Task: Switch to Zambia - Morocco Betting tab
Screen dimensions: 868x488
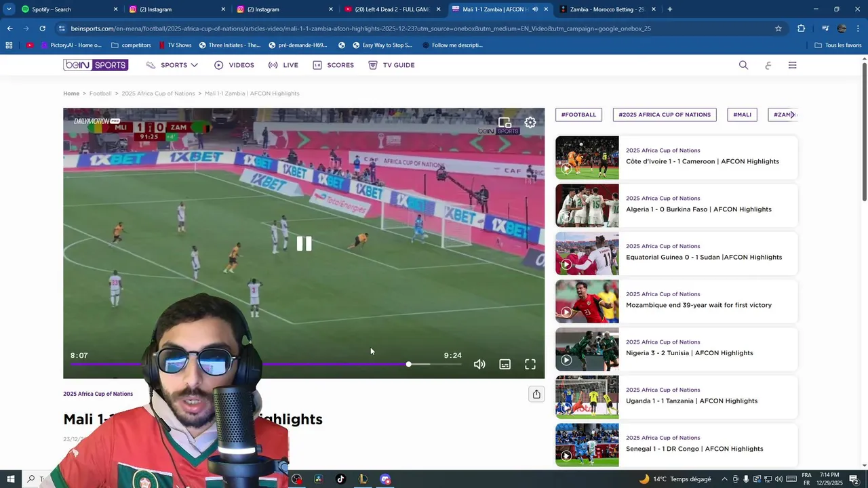Action: (x=607, y=9)
